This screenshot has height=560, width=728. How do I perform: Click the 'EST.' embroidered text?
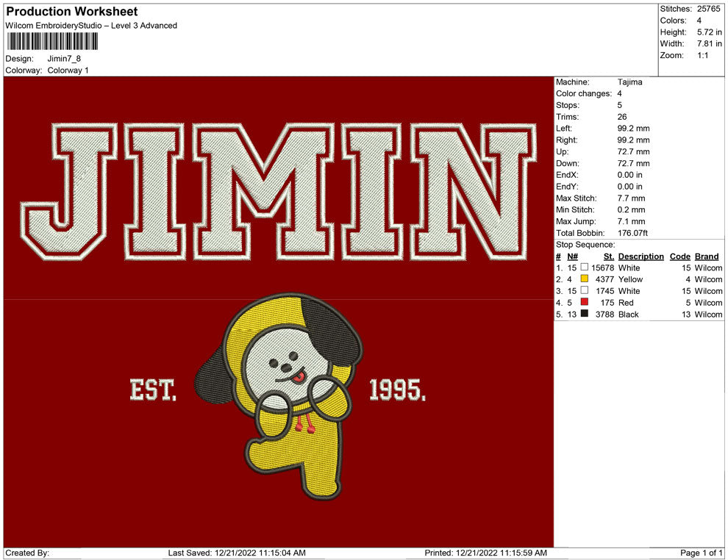click(153, 390)
